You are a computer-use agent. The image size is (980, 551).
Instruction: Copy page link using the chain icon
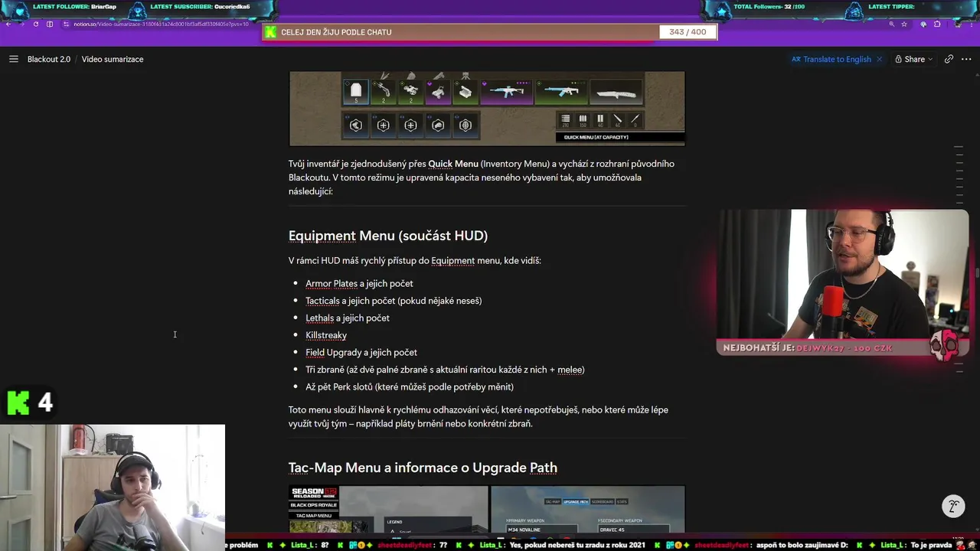pyautogui.click(x=949, y=59)
